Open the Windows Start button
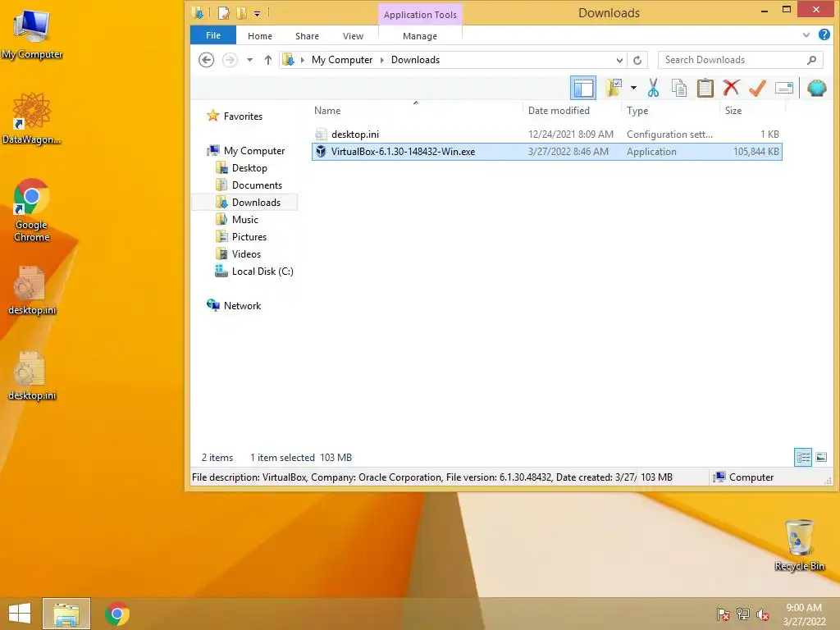 pyautogui.click(x=20, y=614)
